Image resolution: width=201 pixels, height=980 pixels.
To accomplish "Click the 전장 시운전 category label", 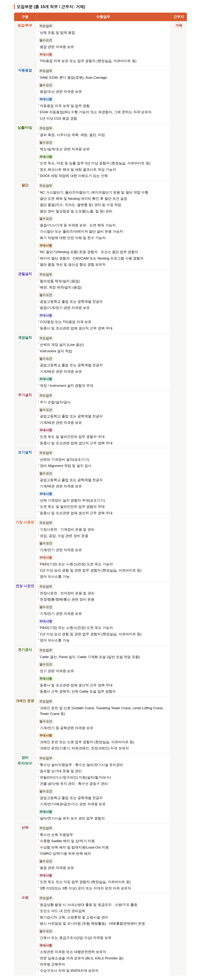I will 25,586.
